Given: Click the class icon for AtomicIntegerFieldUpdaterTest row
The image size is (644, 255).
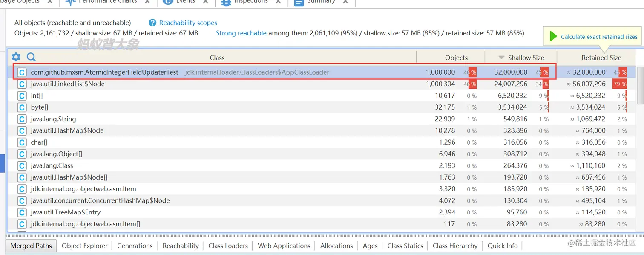Looking at the screenshot, I should [x=22, y=72].
